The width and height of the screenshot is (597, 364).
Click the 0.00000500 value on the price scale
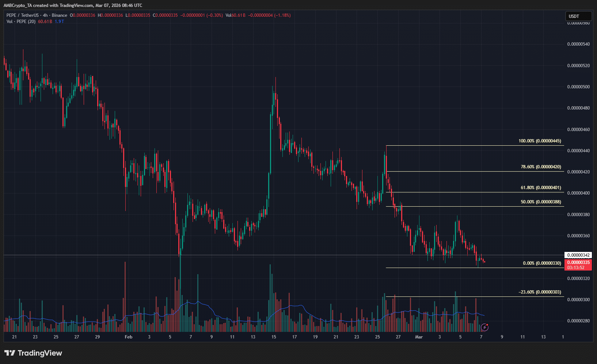578,87
